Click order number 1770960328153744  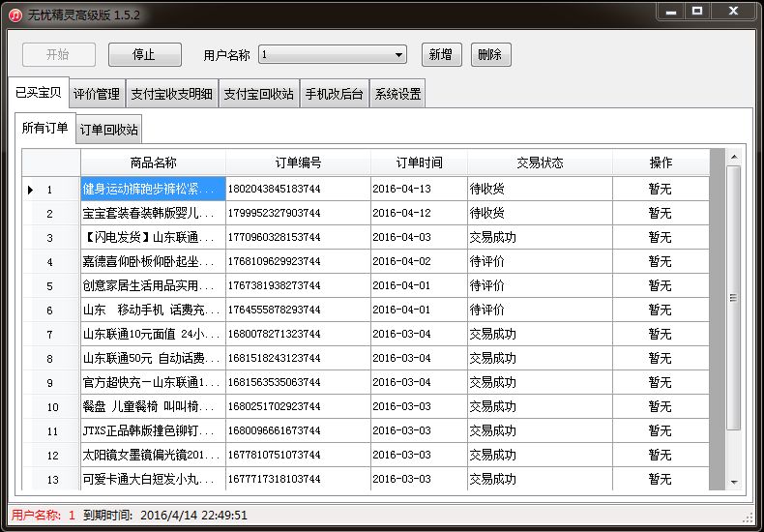pos(298,237)
